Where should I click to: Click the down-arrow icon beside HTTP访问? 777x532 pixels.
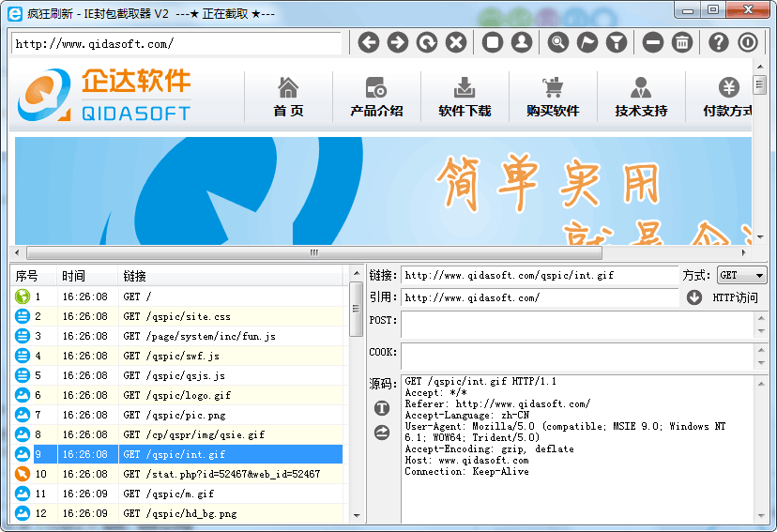pos(694,297)
